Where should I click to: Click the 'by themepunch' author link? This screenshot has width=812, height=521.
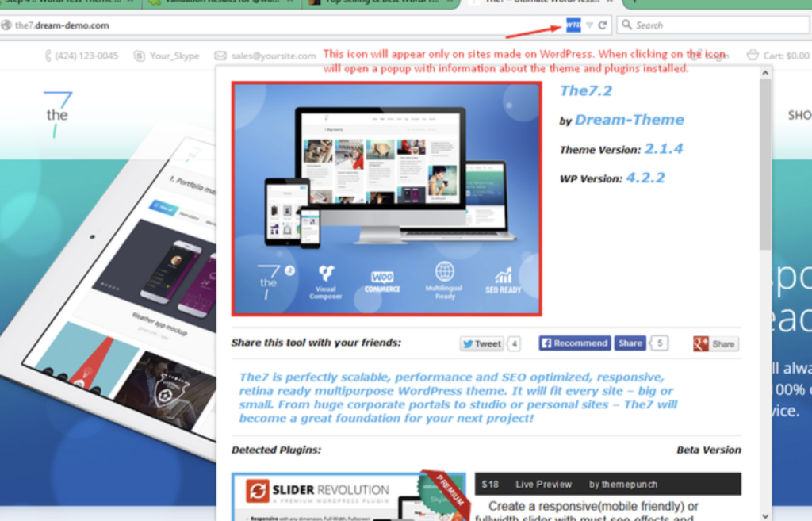623,484
